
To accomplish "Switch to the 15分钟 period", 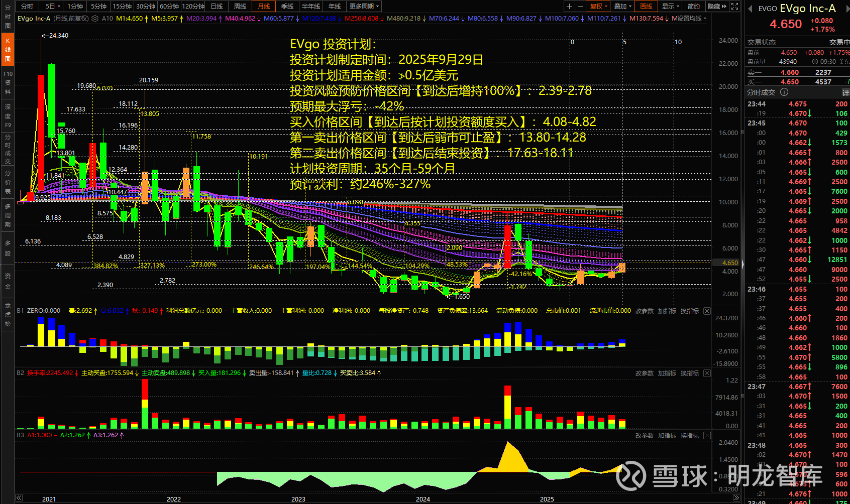I will [122, 7].
